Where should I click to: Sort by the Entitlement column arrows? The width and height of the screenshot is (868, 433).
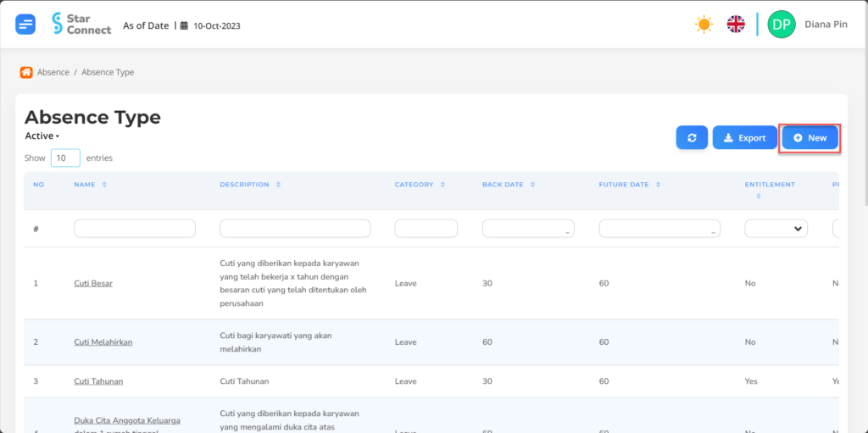758,196
